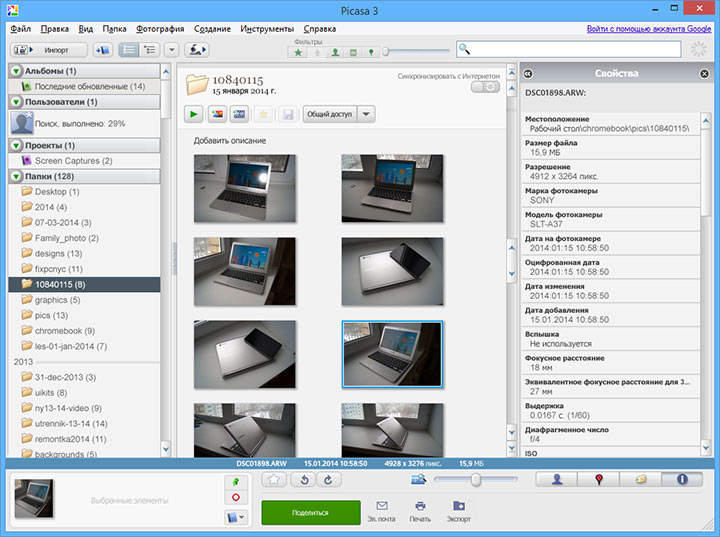The image size is (720, 537).
Task: Select the Desktop folder
Action: click(x=84, y=192)
